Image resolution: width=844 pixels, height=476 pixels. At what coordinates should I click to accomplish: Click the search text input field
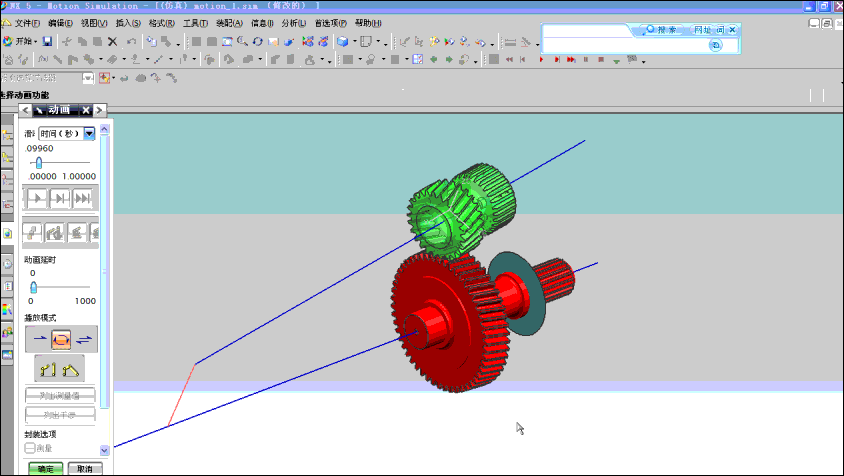point(625,45)
